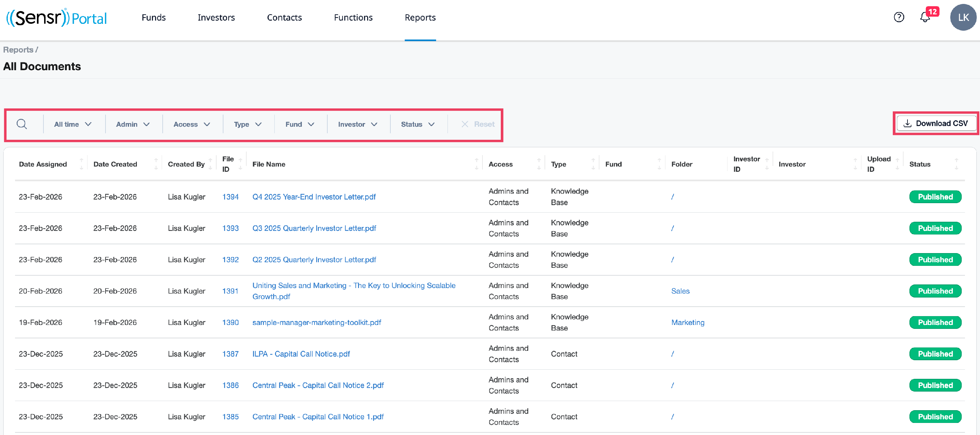Sort by Date Assigned column arrows
This screenshot has width=980, height=435.
81,164
